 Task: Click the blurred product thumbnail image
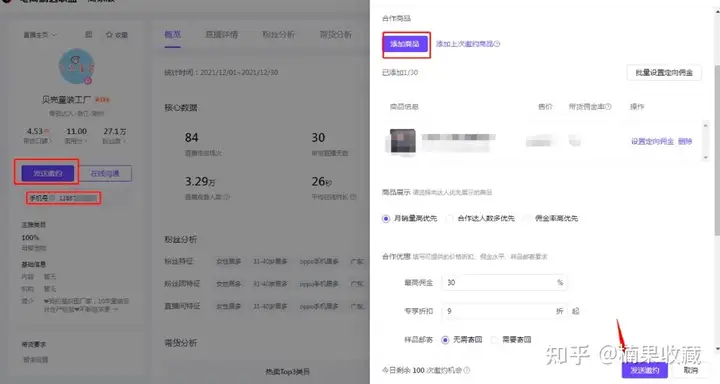(x=403, y=141)
